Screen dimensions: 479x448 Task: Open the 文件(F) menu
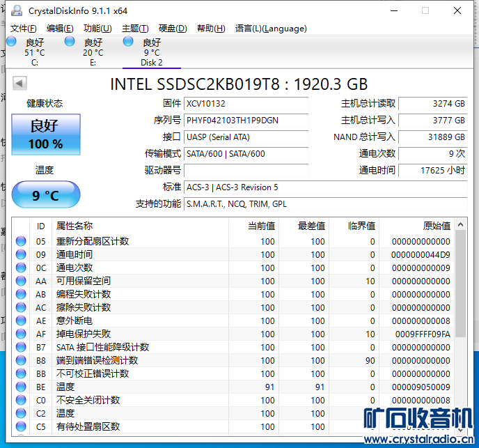[x=24, y=29]
